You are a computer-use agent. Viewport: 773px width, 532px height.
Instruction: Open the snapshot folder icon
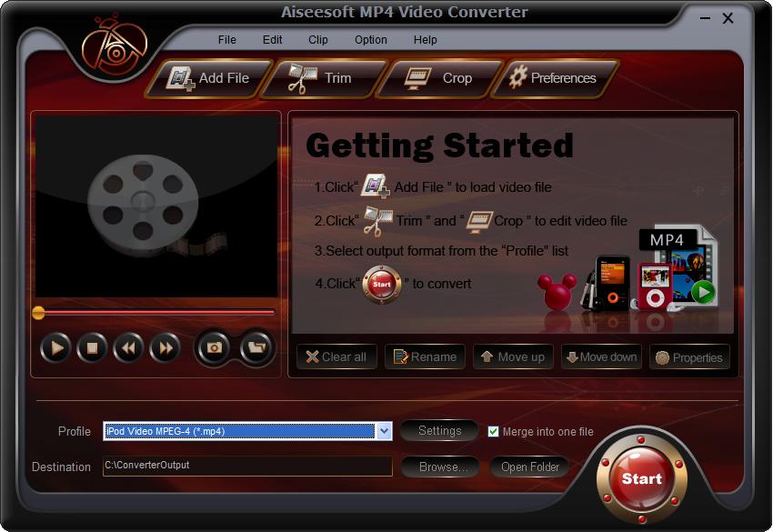click(257, 346)
